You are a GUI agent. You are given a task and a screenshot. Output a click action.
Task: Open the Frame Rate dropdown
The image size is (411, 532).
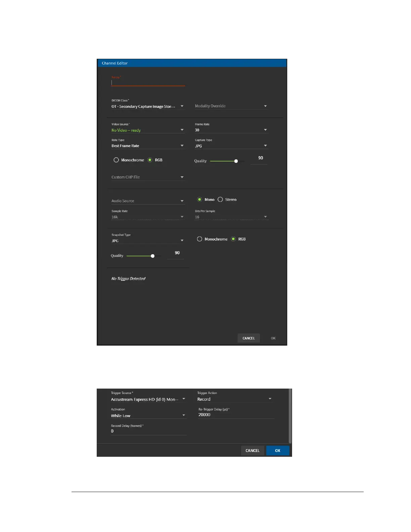coord(231,130)
